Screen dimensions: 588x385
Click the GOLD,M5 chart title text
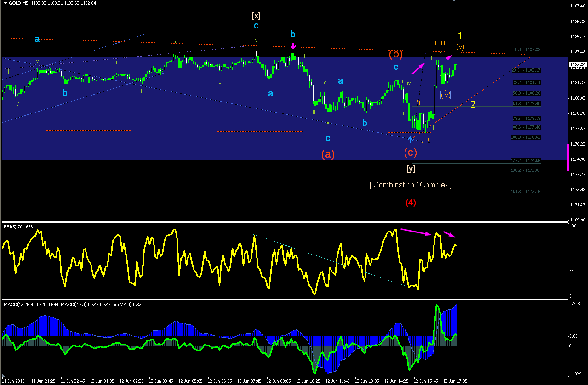coord(20,4)
